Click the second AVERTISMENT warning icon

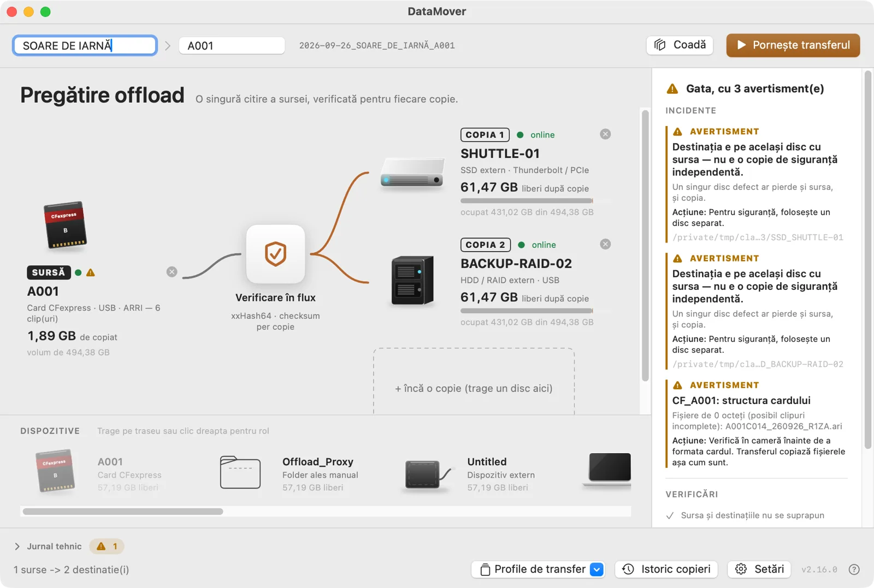(678, 258)
